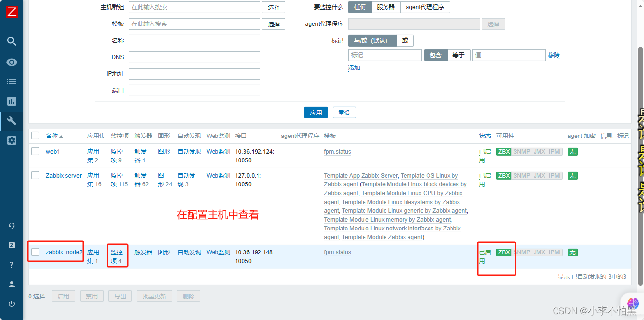Screen dimensions: 644x320
Task: Open the Administration gear icon menu
Action: pyautogui.click(x=12, y=140)
